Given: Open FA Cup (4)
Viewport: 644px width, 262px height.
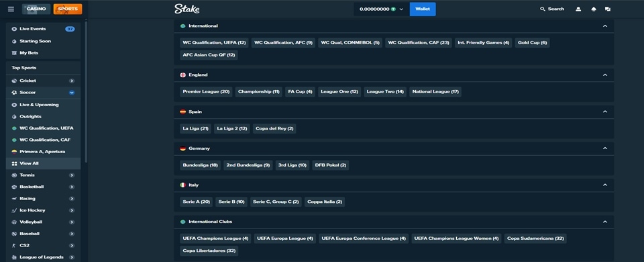Looking at the screenshot, I should click(x=301, y=92).
